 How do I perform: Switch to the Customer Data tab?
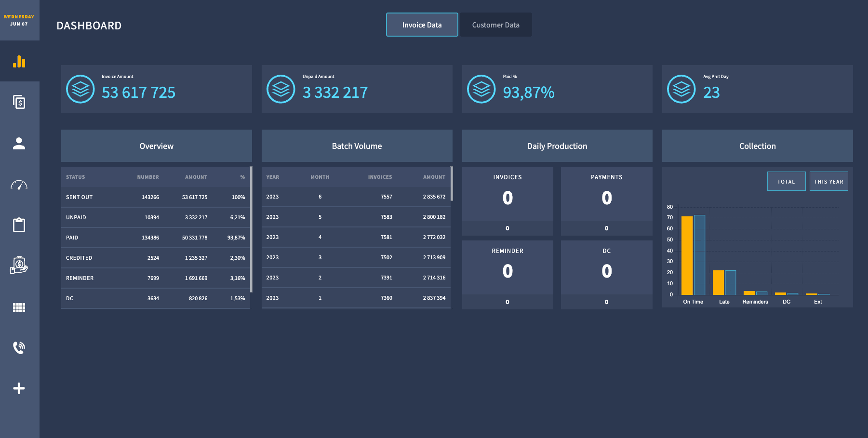[x=495, y=25]
